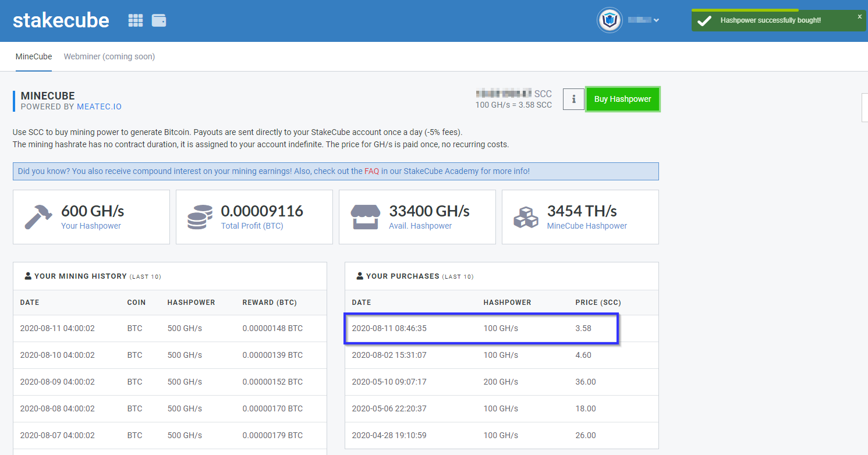Click the purchase price "36.00"
Viewport: 868px width, 455px height.
(x=586, y=382)
